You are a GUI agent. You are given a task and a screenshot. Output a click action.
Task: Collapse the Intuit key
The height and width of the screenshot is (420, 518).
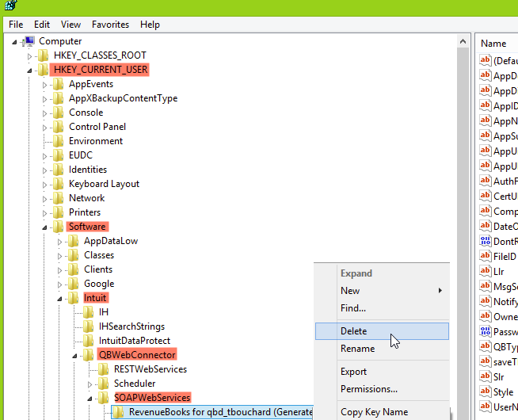[x=59, y=299]
